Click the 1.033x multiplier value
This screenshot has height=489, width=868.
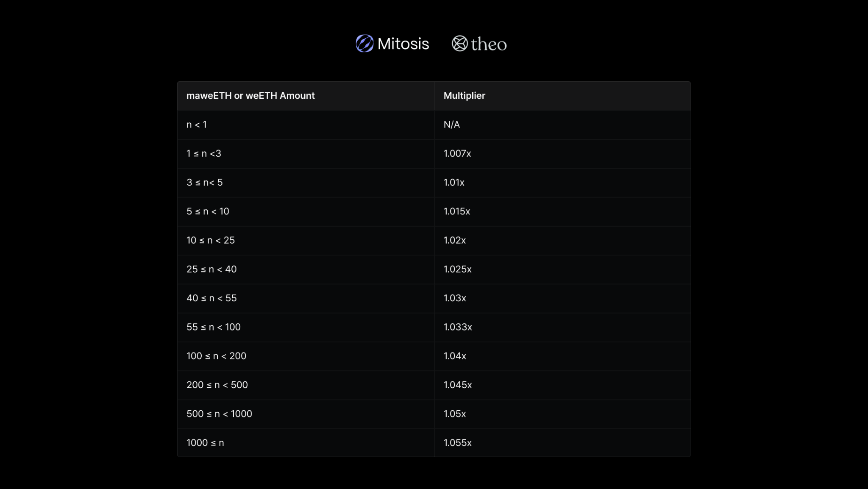click(x=458, y=327)
